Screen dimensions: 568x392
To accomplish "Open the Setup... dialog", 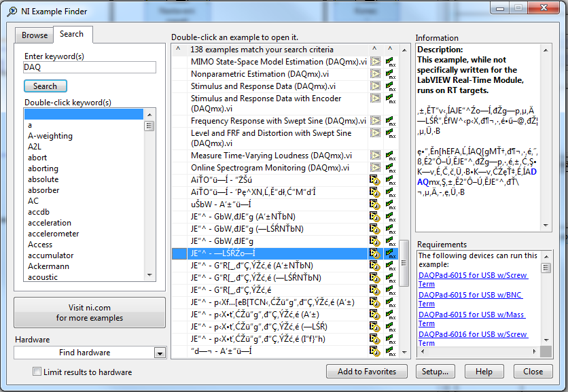I will pos(435,372).
